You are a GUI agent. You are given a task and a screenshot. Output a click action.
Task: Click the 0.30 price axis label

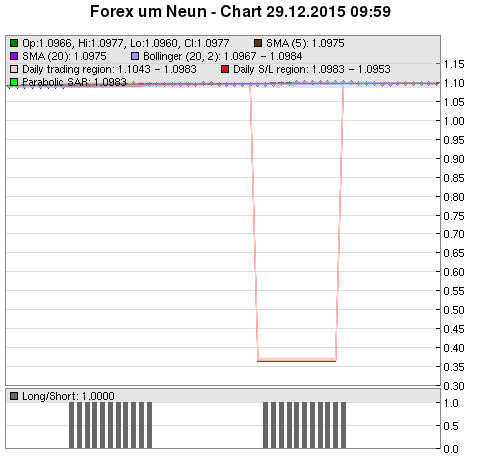coord(454,386)
